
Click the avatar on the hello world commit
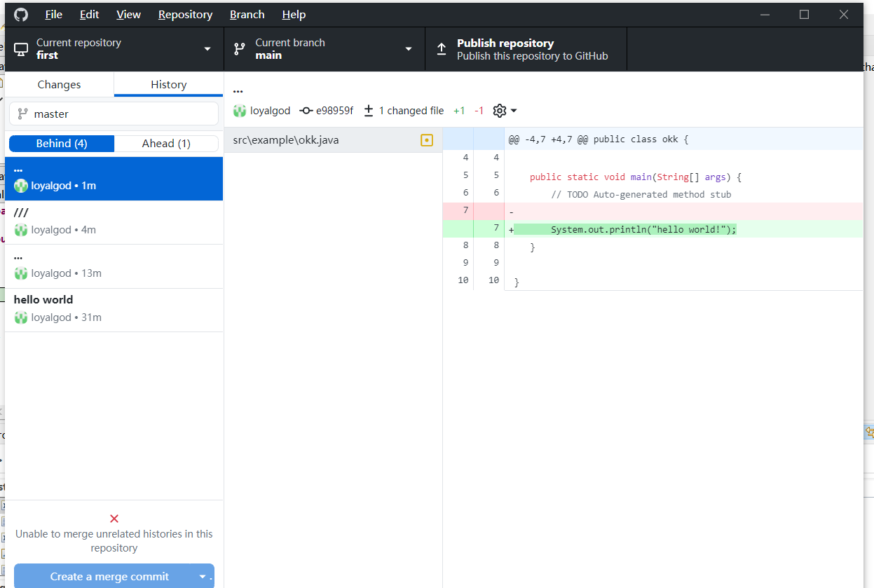21,317
